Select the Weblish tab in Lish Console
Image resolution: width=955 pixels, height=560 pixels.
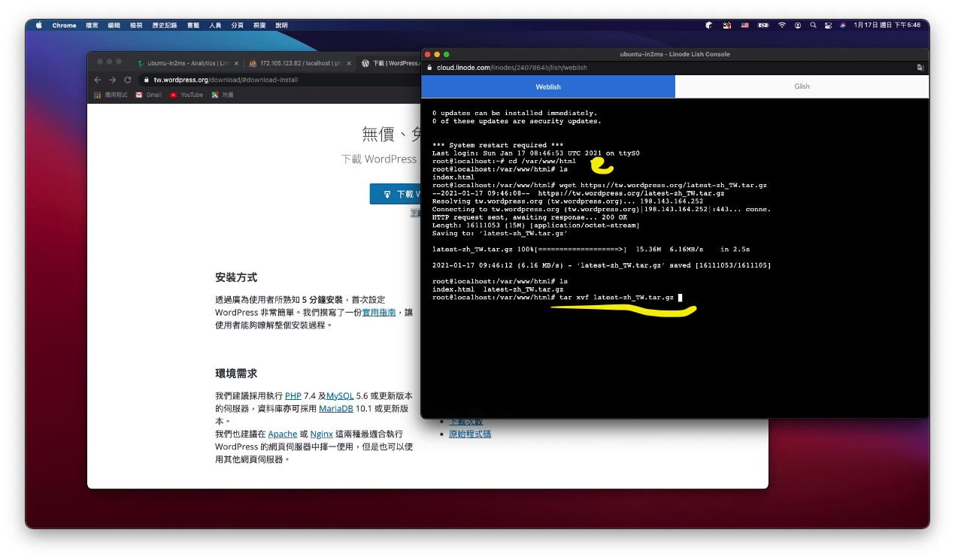tap(548, 86)
